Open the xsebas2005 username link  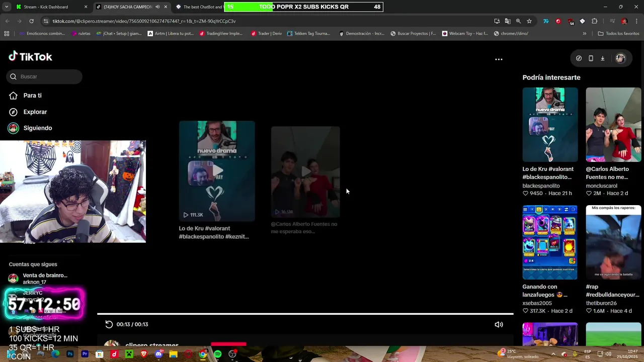(537, 303)
